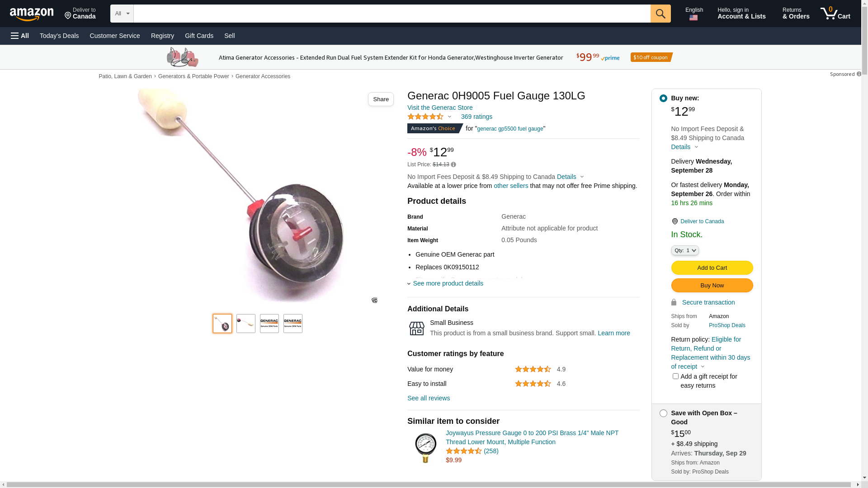868x488 pixels.
Task: Click the Add to Cart button
Action: click(x=712, y=268)
